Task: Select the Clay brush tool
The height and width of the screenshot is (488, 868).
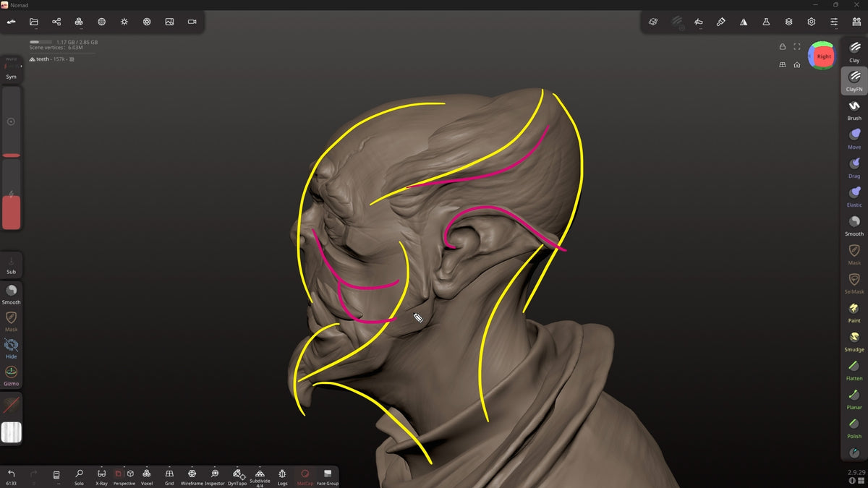Action: 854,51
